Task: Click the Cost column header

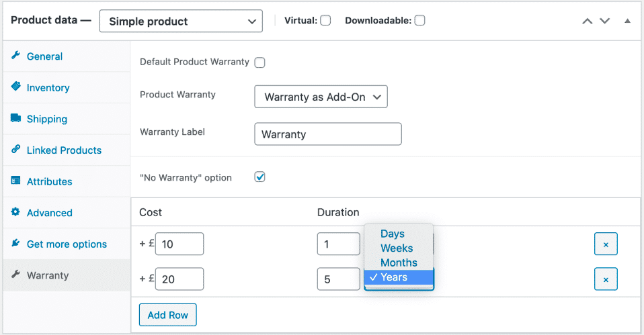Action: (151, 212)
